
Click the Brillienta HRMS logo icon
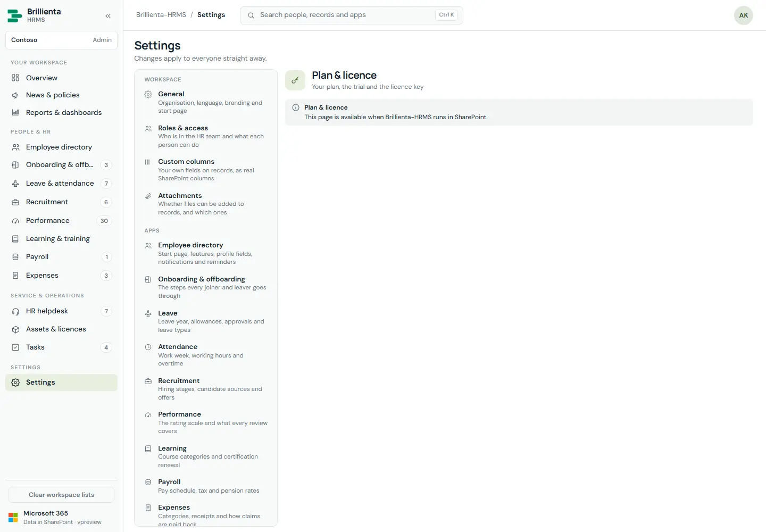[14, 15]
